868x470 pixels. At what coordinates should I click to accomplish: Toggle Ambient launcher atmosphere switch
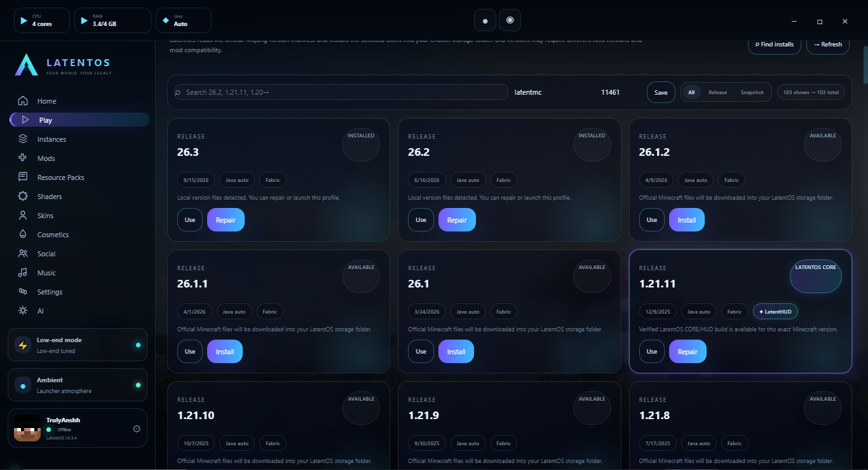pyautogui.click(x=138, y=385)
